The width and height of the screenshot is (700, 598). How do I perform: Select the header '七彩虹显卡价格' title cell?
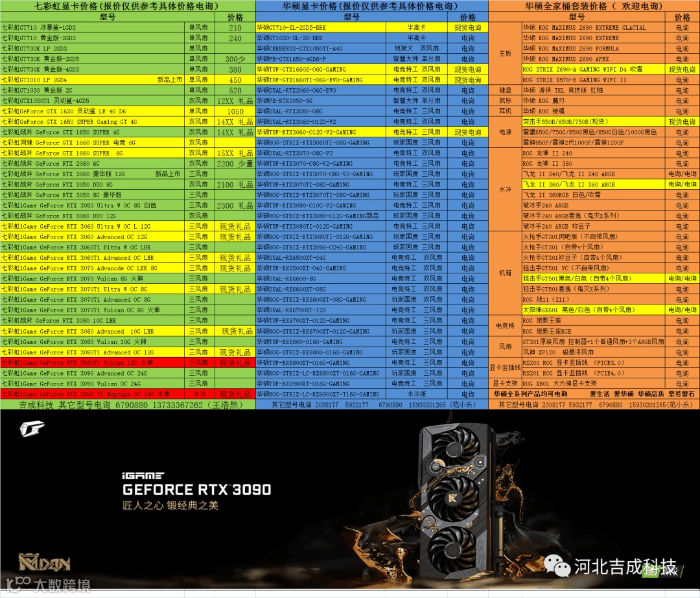[x=128, y=6]
